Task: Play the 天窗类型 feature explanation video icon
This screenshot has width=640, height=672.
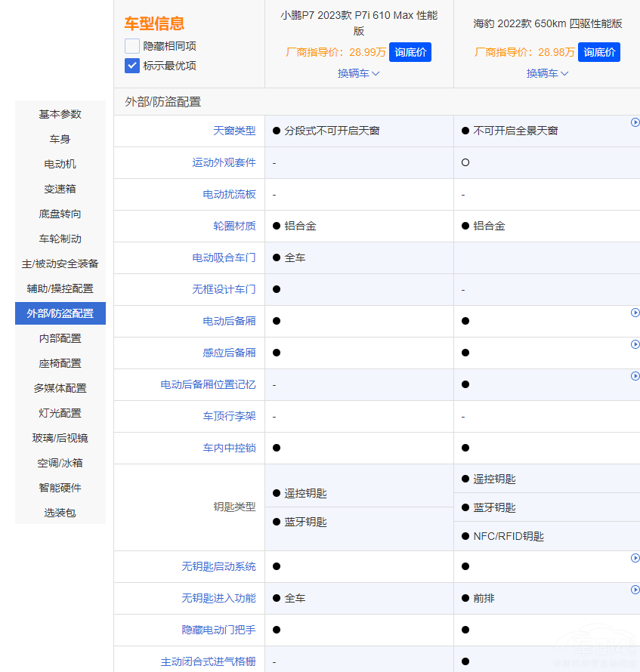Action: (635, 122)
